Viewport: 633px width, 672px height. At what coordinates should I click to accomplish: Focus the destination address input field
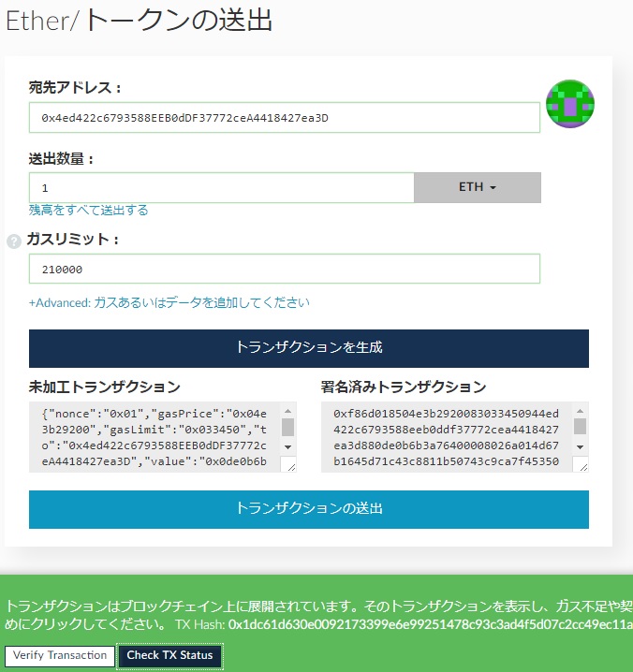[x=285, y=117]
